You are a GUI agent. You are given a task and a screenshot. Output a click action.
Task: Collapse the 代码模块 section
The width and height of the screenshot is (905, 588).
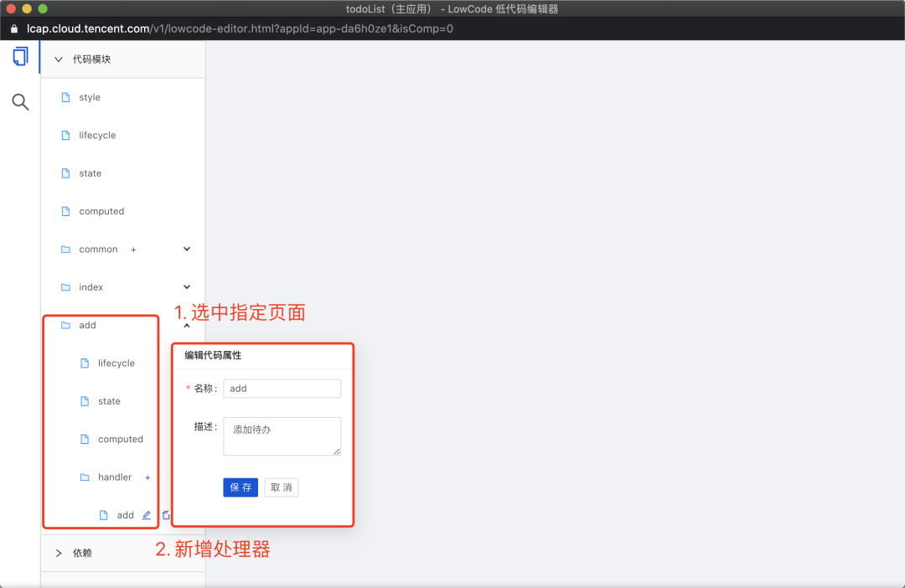[x=59, y=59]
